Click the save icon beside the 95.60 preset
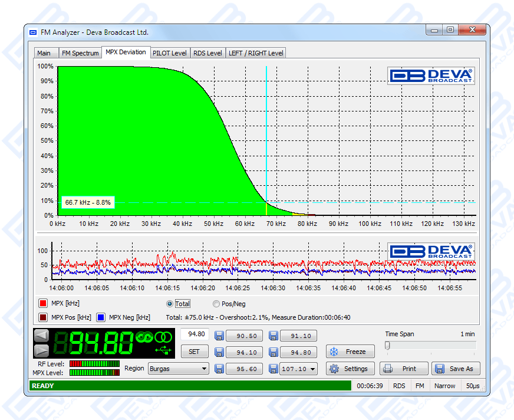This screenshot has width=514, height=420. click(x=219, y=369)
